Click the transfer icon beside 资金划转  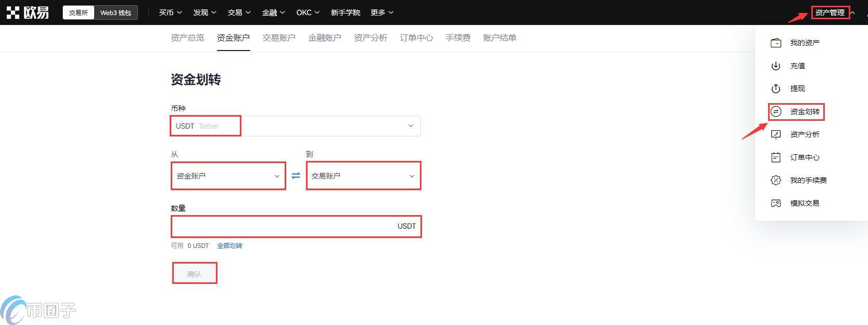coord(775,111)
